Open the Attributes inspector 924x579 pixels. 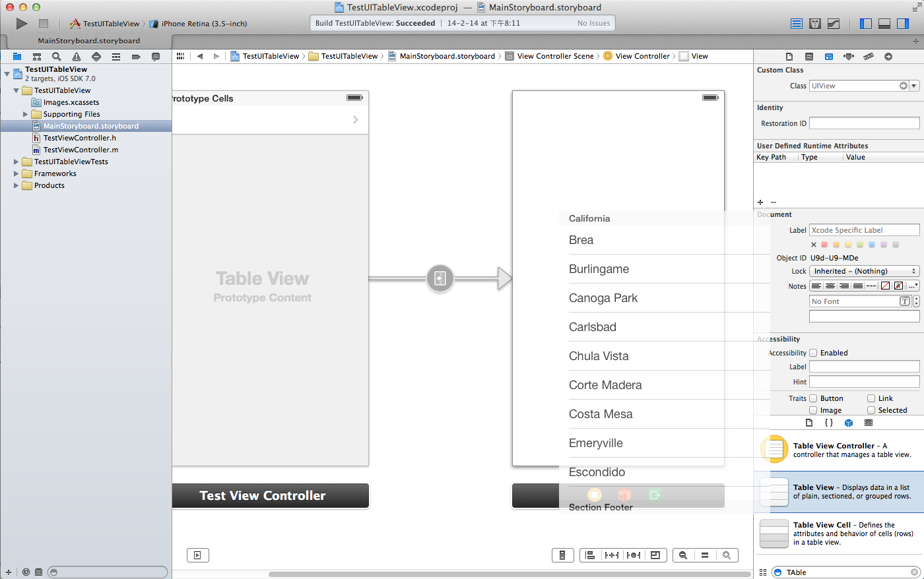pyautogui.click(x=849, y=57)
